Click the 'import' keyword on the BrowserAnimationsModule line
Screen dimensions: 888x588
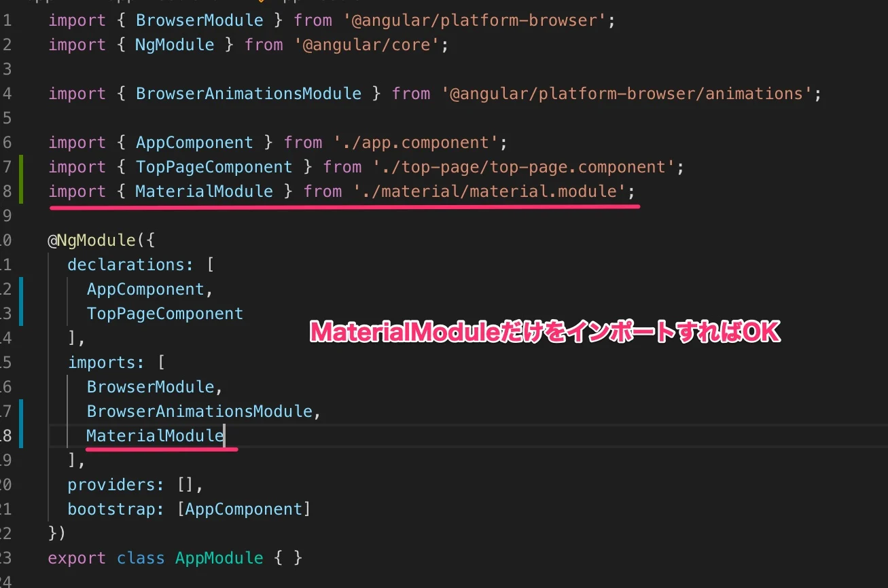(77, 94)
